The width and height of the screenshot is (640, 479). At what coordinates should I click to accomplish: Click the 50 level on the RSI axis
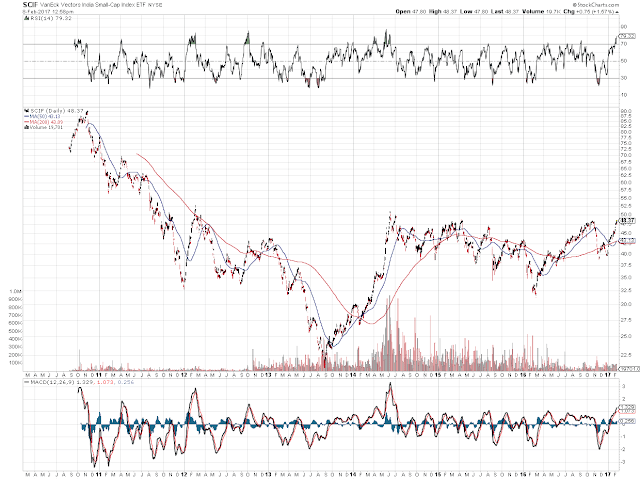pos(624,61)
